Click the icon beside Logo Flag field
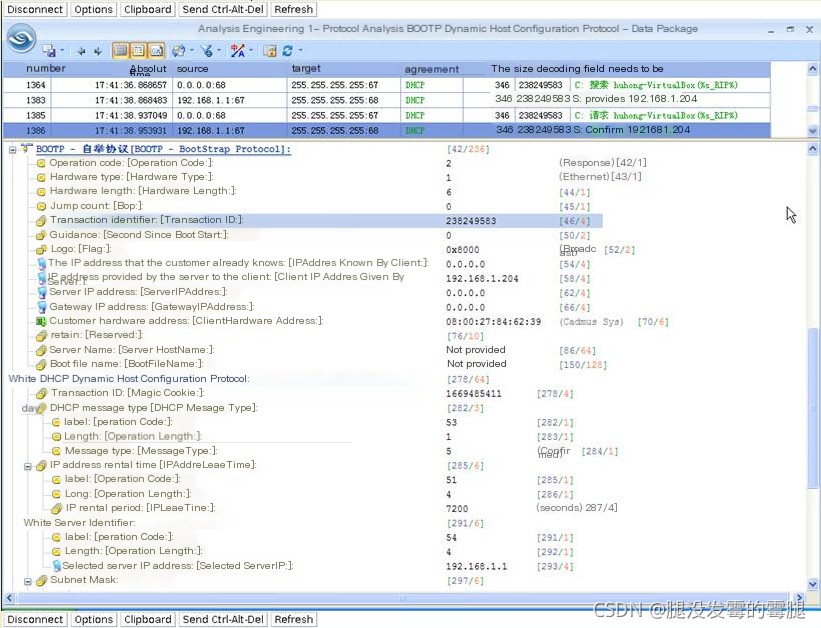 pos(41,249)
